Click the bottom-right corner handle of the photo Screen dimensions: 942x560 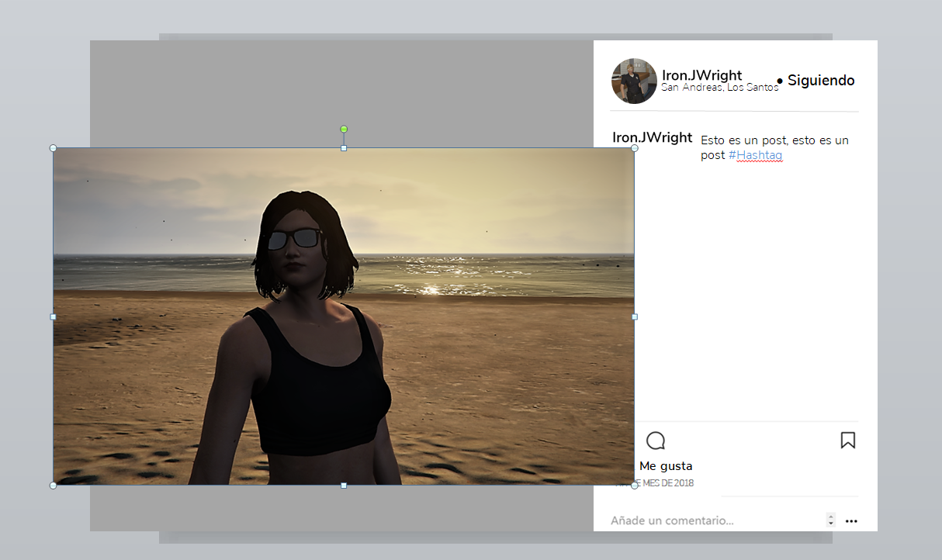click(x=635, y=486)
